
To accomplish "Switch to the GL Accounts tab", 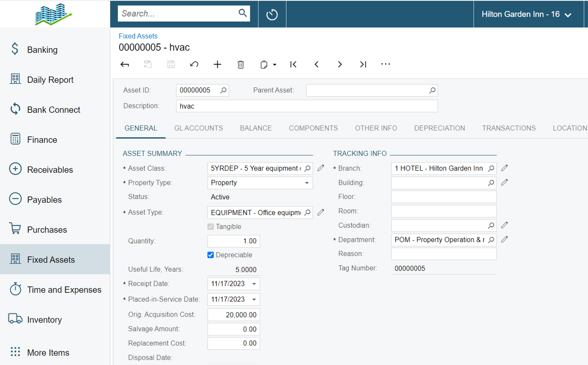I will (199, 128).
